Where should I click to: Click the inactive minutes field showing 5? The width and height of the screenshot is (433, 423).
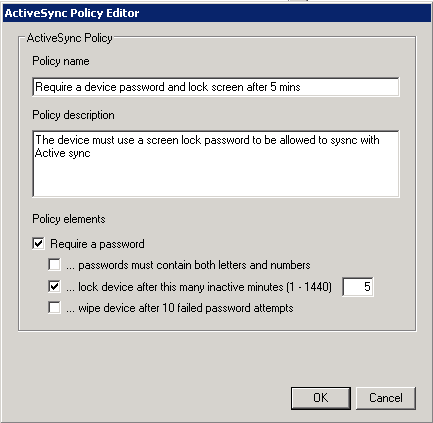coord(358,287)
